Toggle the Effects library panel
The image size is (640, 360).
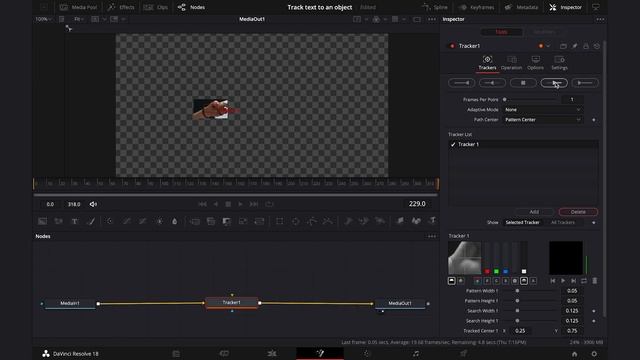[x=121, y=7]
